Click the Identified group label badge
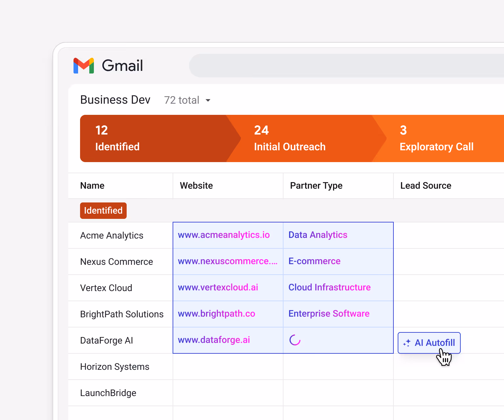This screenshot has height=420, width=504. (103, 211)
